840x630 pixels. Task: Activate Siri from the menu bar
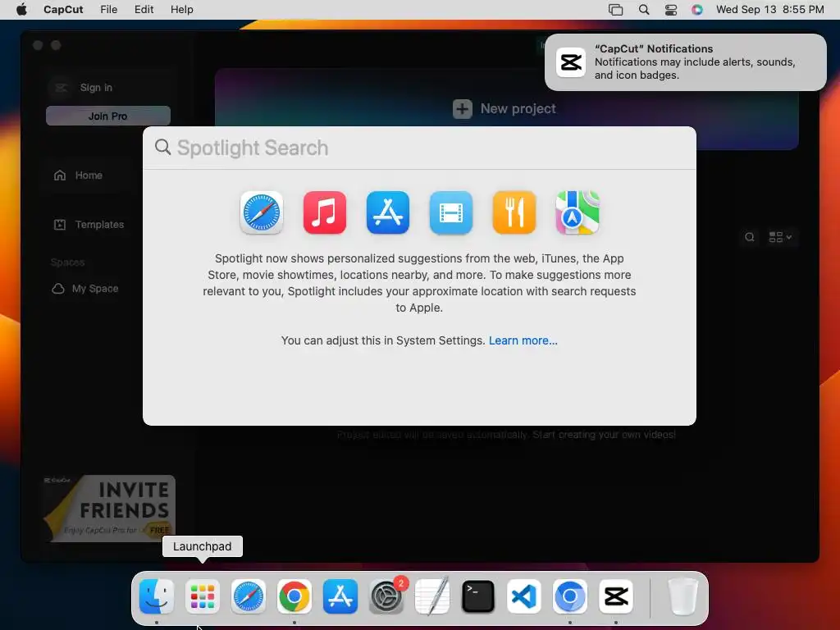697,10
